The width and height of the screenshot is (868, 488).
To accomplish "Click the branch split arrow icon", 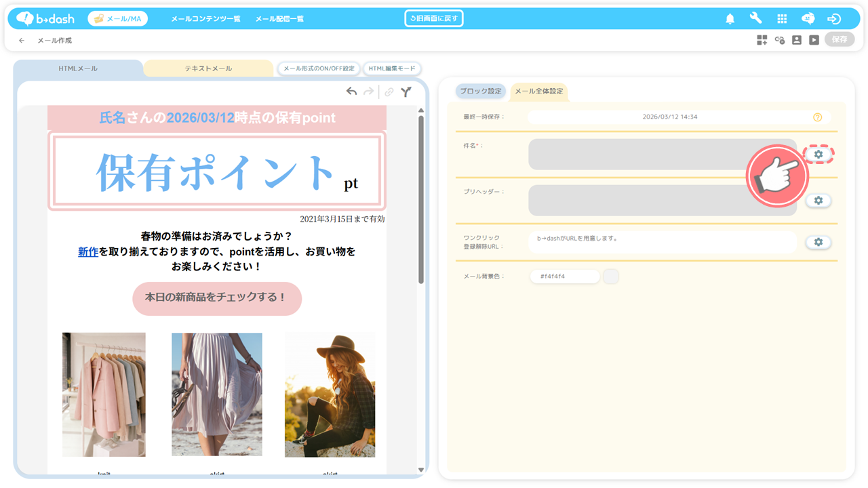I will [x=406, y=91].
